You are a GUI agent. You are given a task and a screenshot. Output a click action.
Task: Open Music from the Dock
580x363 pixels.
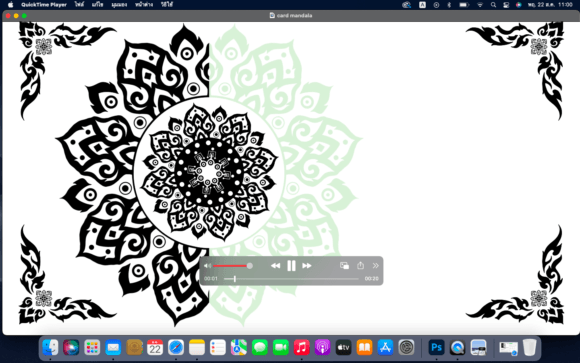(301, 347)
